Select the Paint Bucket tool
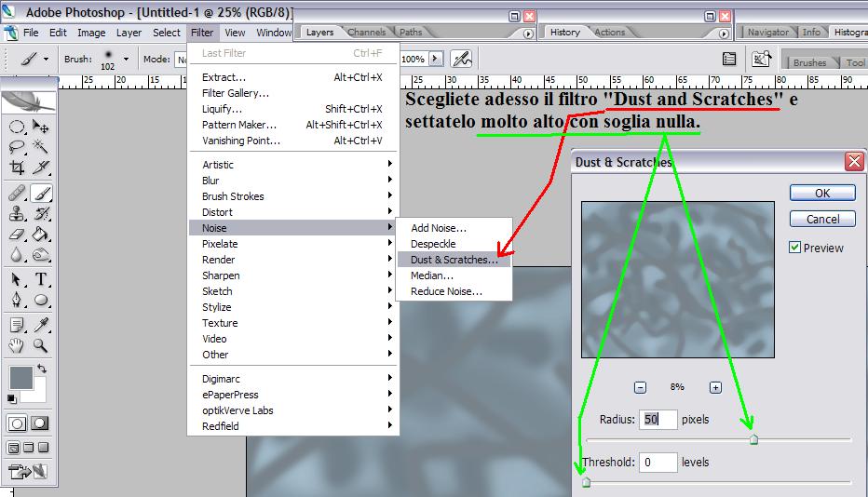868x497 pixels. (x=40, y=235)
